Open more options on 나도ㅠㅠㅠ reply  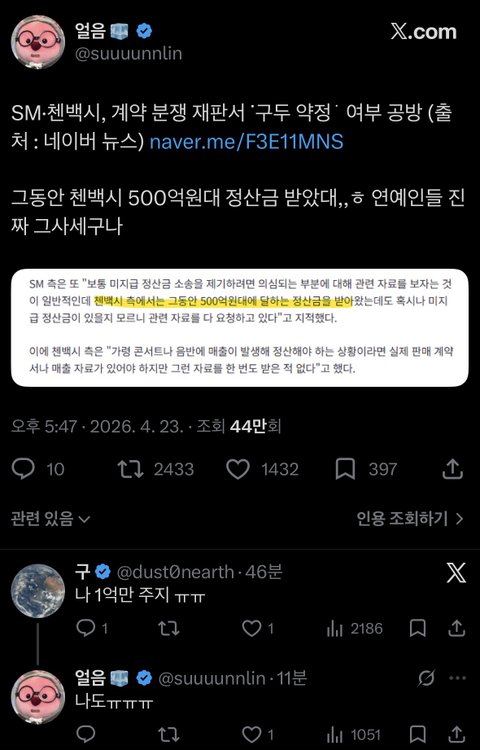pyautogui.click(x=458, y=678)
